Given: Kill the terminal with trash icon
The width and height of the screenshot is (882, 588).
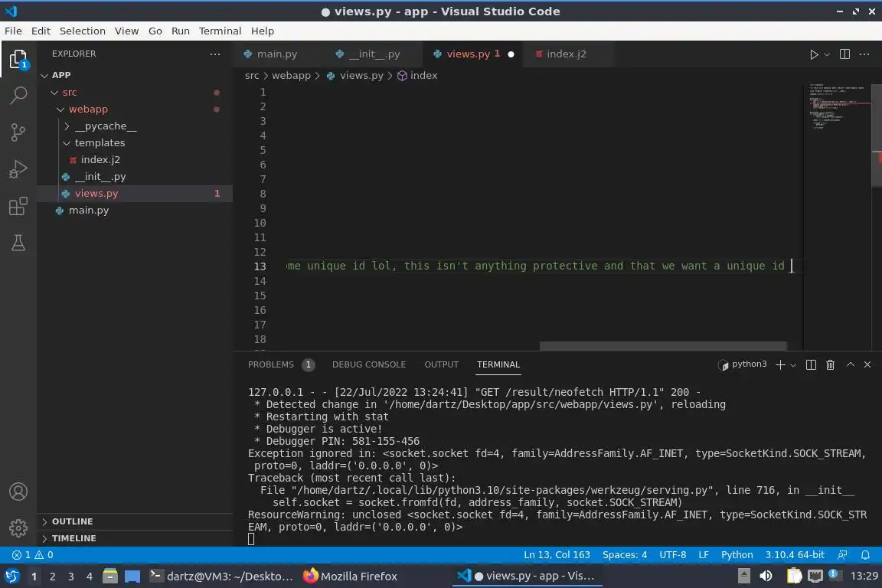Looking at the screenshot, I should 830,364.
